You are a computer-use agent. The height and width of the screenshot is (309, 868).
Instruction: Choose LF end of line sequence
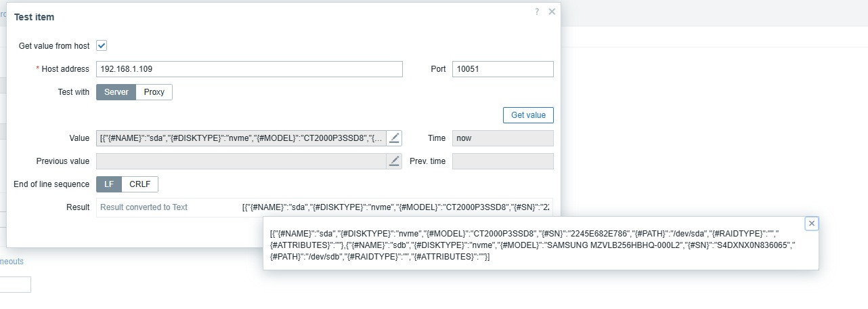tap(109, 184)
